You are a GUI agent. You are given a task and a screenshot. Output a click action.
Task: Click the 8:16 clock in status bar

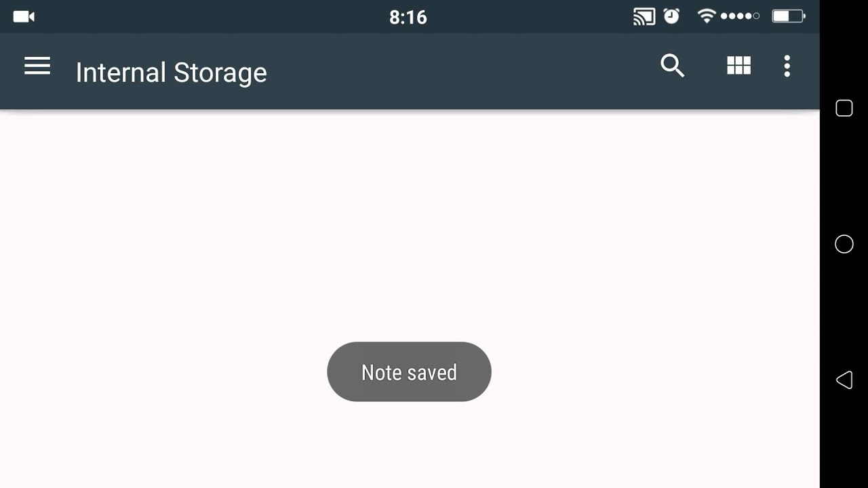[x=408, y=17]
